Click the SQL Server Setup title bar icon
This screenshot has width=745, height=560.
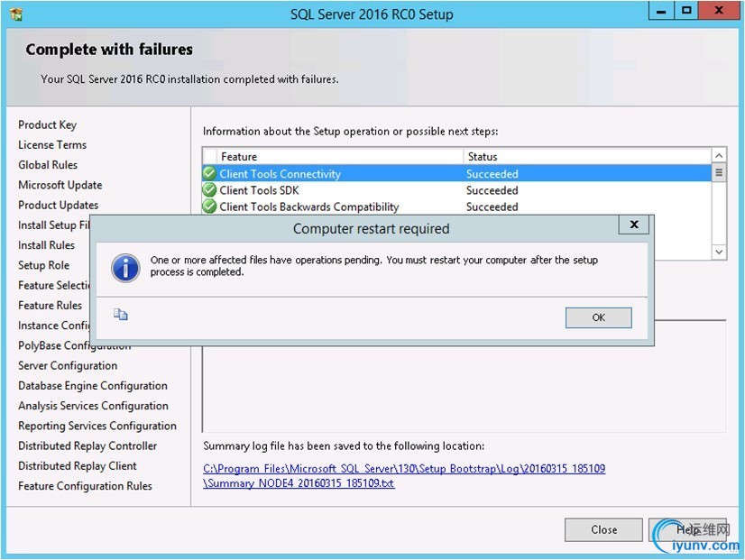pyautogui.click(x=16, y=14)
